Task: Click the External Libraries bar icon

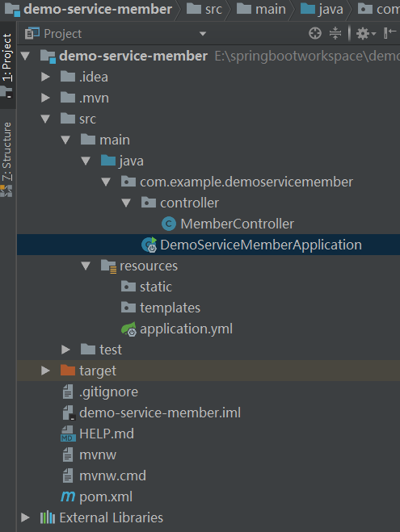Action: (x=48, y=517)
